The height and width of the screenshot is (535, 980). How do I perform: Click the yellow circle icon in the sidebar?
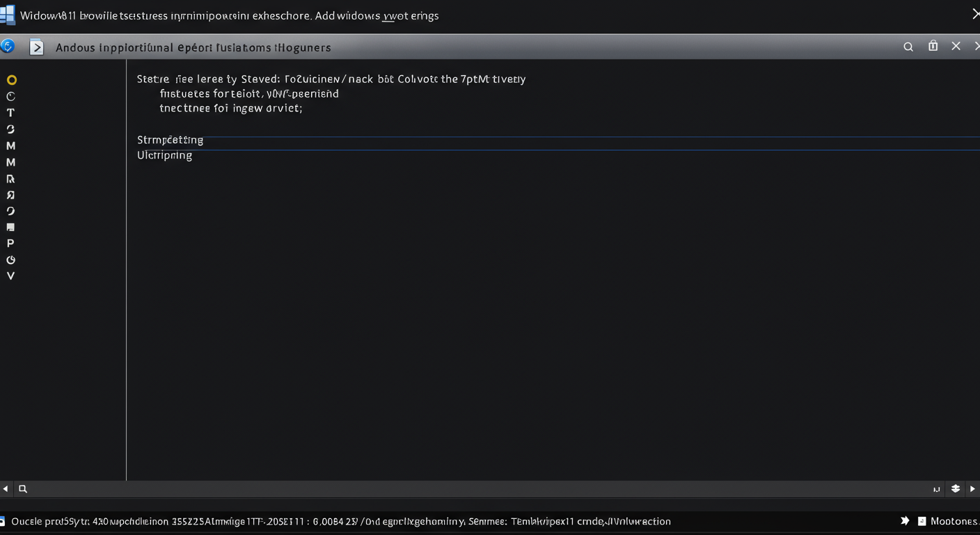(x=11, y=80)
